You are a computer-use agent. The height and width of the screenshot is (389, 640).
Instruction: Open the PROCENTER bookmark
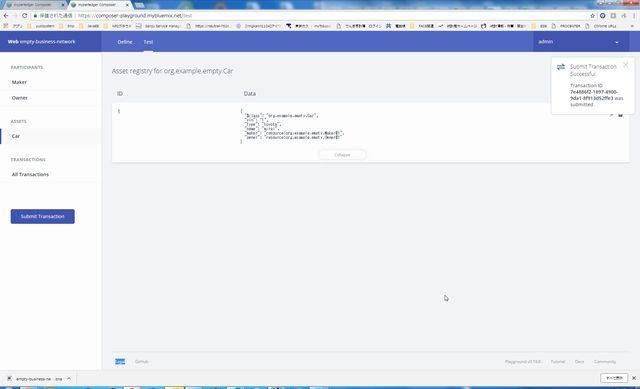[x=567, y=26]
